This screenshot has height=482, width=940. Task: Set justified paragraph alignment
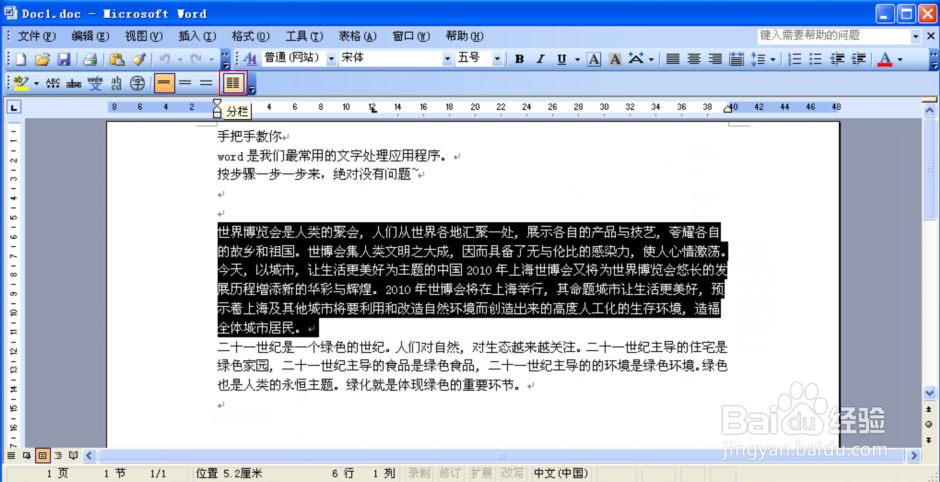(673, 59)
